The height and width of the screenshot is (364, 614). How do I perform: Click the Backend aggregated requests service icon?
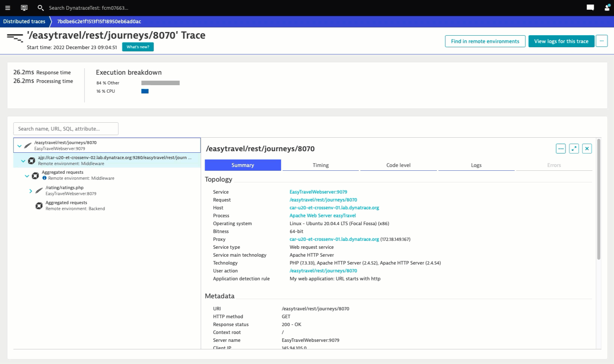(x=39, y=206)
